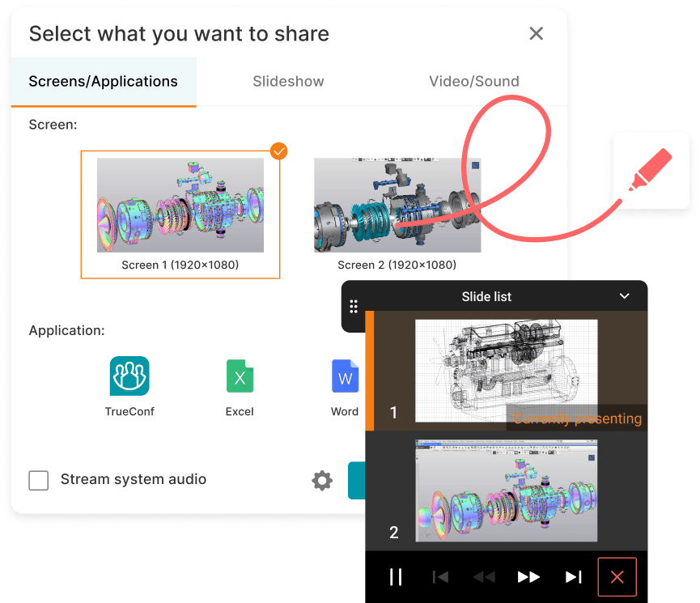Deselect Screen 1 via its orange checkmark
Image resolution: width=700 pixels, height=603 pixels.
[x=278, y=151]
